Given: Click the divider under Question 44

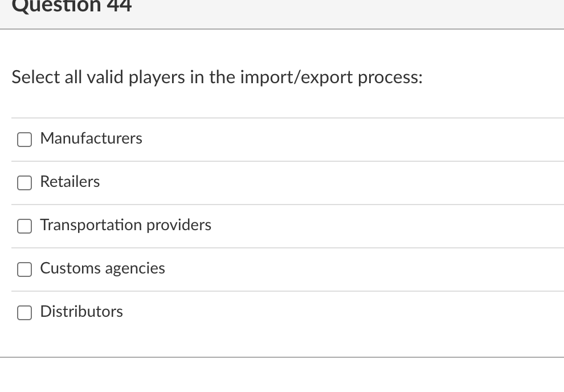Looking at the screenshot, I should (282, 28).
